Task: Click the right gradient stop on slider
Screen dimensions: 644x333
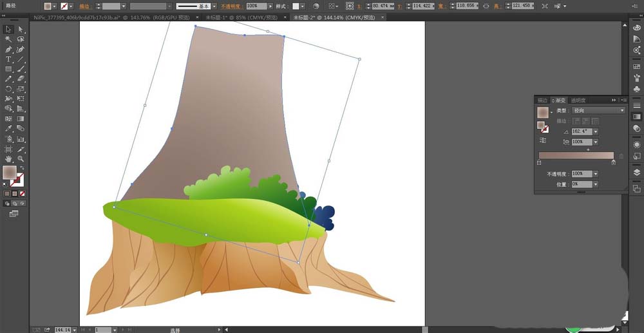Action: click(x=613, y=162)
